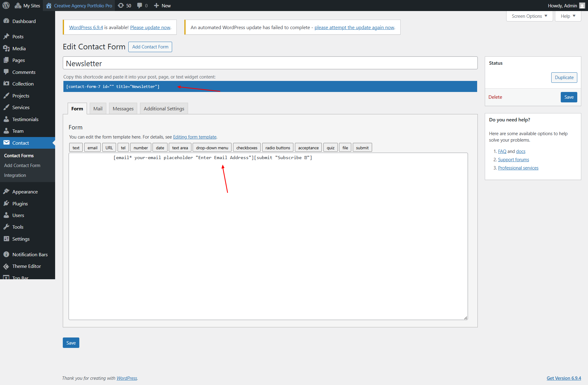Click the Projects brush icon
Screen dimensions: 588x385
click(6, 96)
